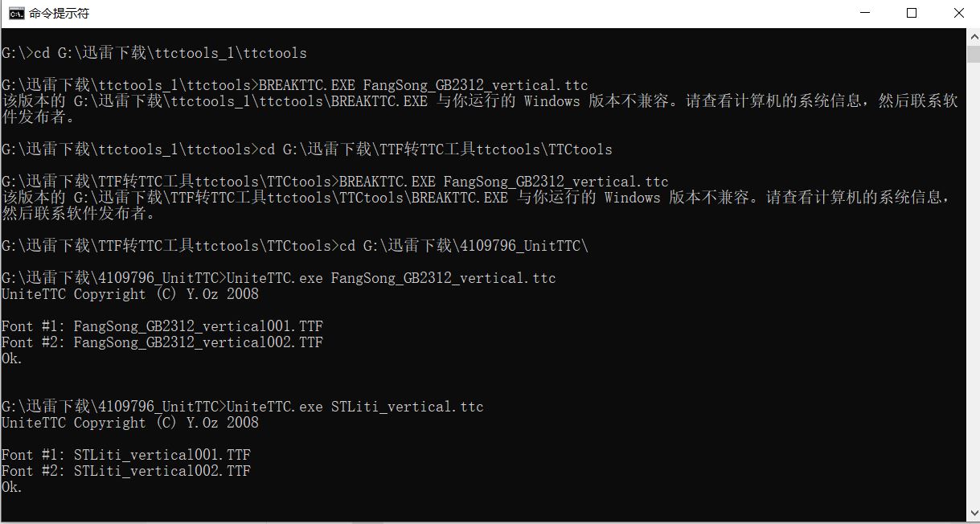980x524 pixels.
Task: Click the line Font #1: STLiti_vertical001.TTF
Action: pyautogui.click(x=125, y=454)
